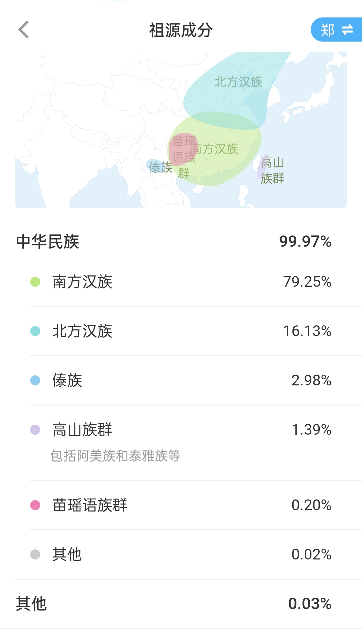Go back using the left arrow icon

(x=23, y=30)
